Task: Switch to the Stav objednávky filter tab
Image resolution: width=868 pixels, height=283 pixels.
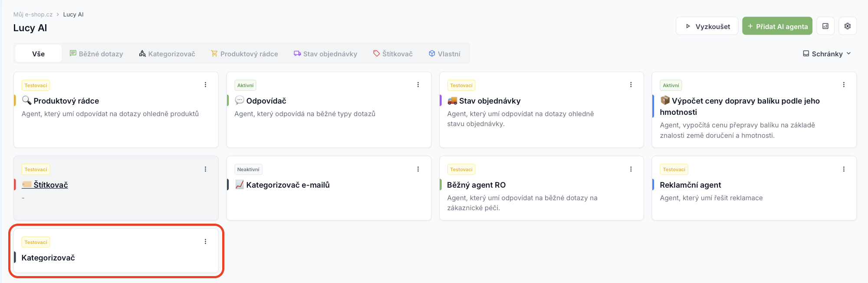Action: point(325,54)
